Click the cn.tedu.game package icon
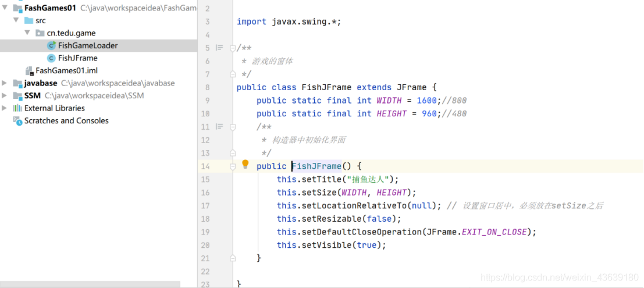 40,33
